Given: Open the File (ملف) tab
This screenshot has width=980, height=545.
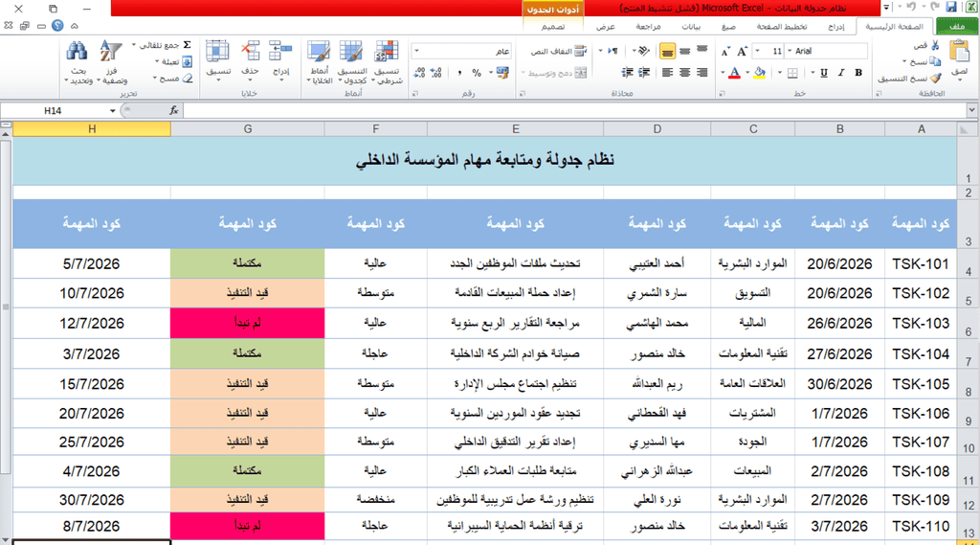Looking at the screenshot, I should point(957,26).
